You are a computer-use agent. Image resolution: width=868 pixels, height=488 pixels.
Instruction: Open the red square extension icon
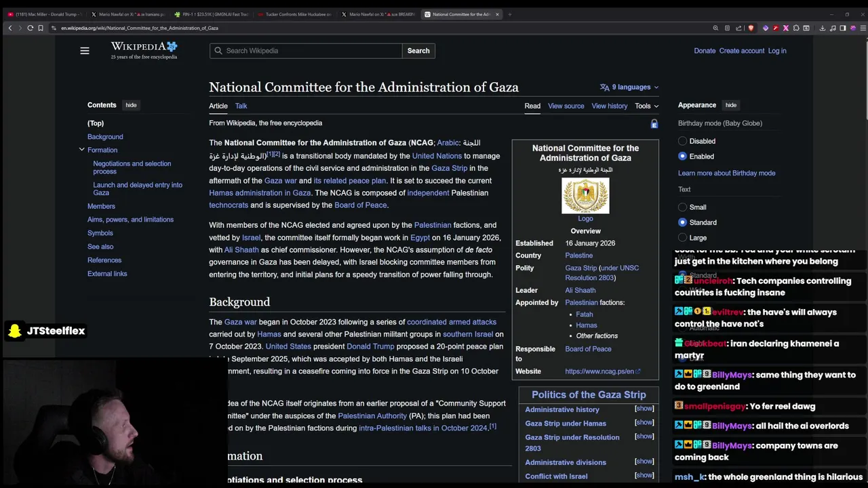pos(776,28)
